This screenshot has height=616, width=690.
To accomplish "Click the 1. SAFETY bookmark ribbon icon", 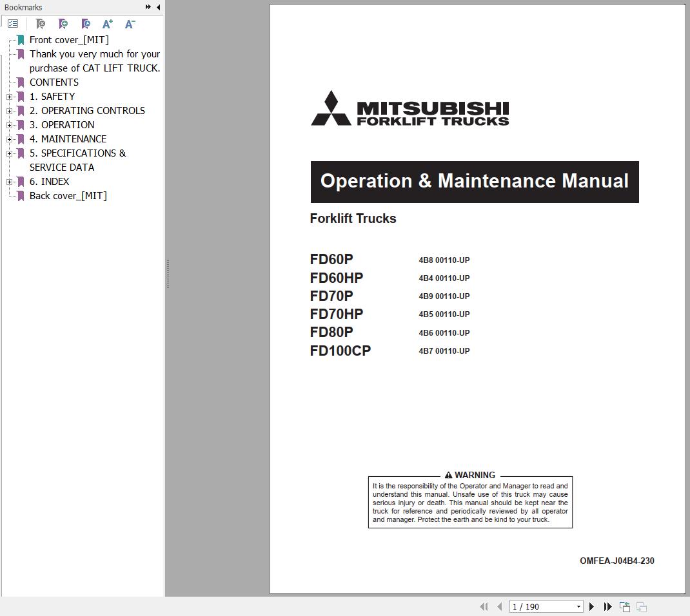I will [x=21, y=97].
